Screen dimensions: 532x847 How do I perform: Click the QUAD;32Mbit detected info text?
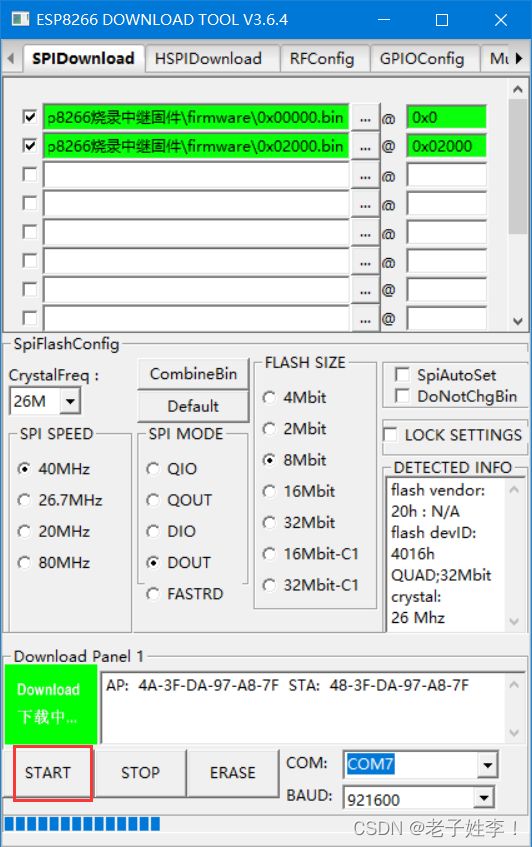tap(441, 575)
